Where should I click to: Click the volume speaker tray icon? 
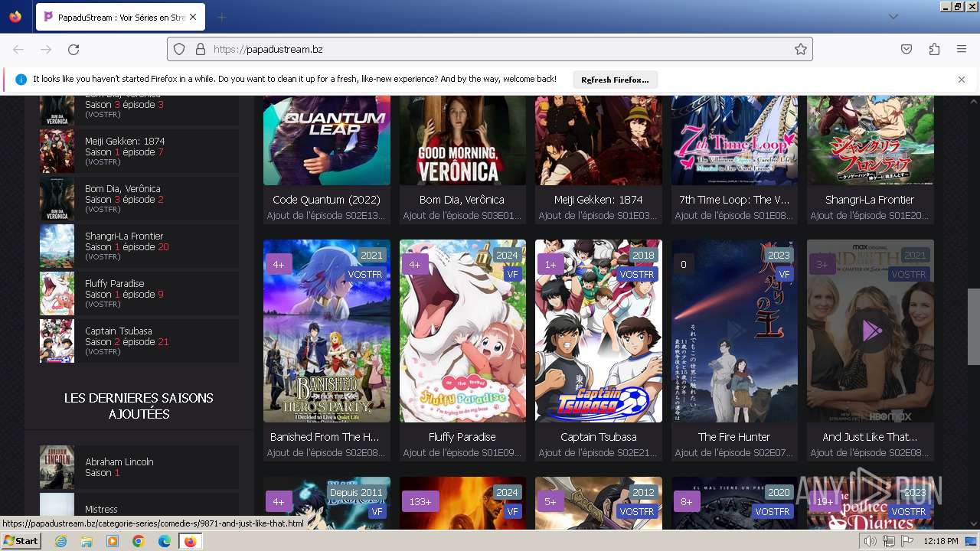[x=871, y=541]
